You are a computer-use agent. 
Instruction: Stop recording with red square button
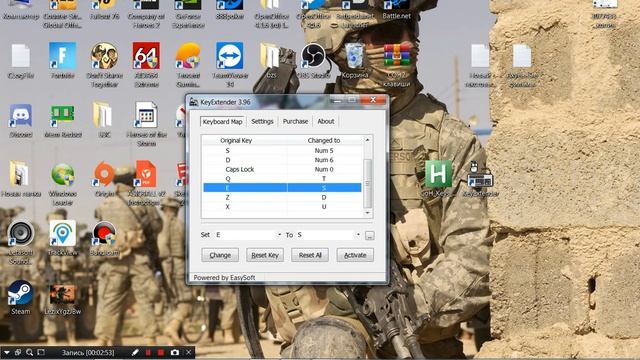[161, 352]
